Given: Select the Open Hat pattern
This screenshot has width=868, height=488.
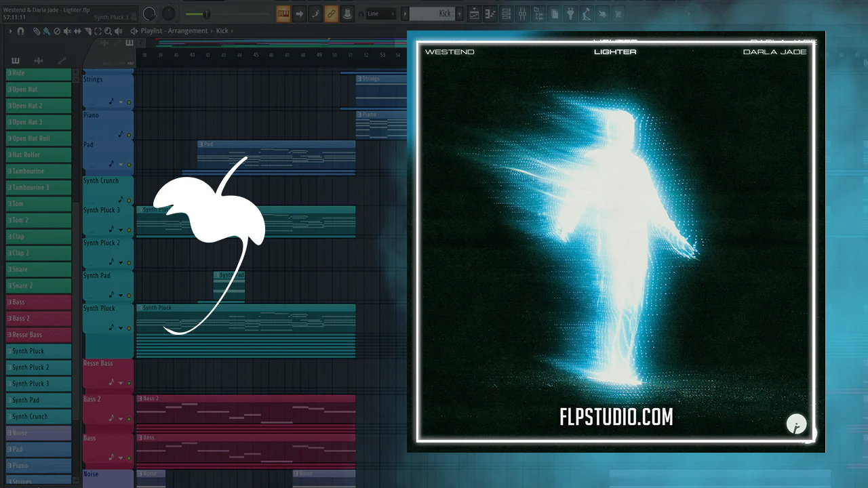Looking at the screenshot, I should click(x=39, y=89).
